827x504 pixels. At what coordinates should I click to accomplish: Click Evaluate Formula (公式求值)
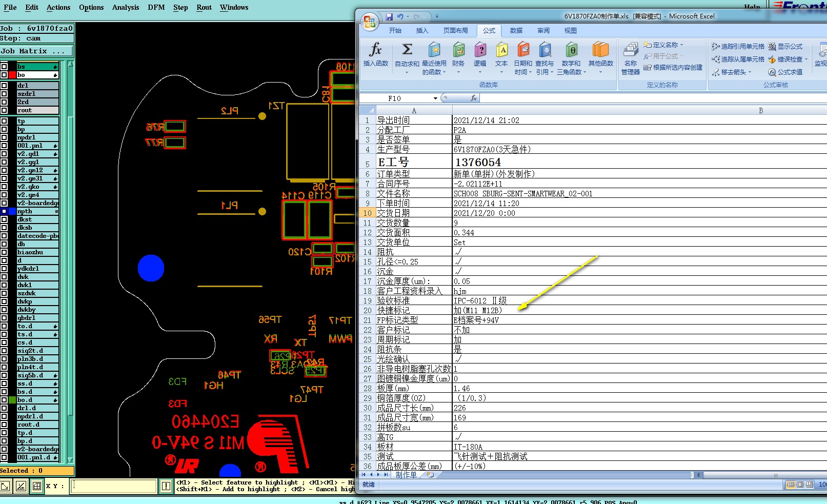pos(785,72)
